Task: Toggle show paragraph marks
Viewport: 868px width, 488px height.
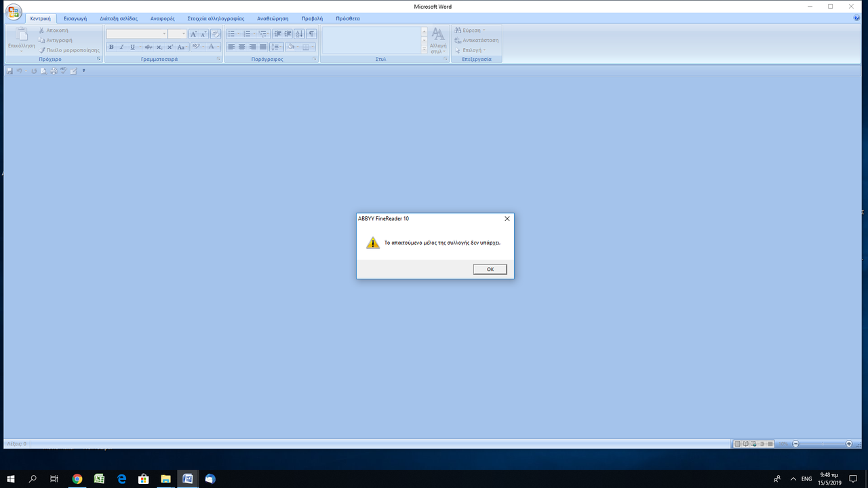Action: (311, 34)
